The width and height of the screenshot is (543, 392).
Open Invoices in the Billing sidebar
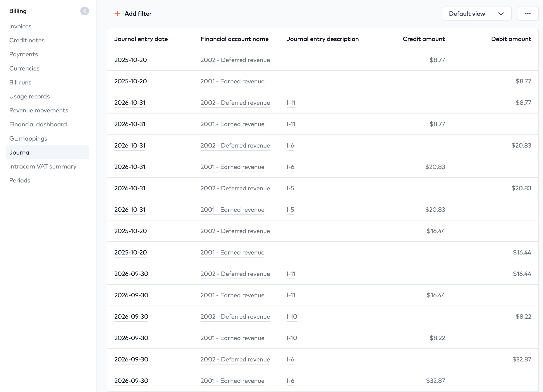click(20, 26)
